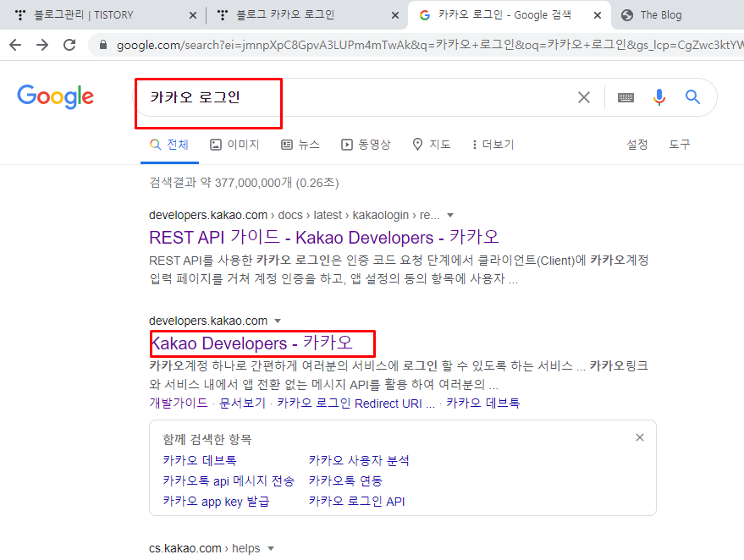The width and height of the screenshot is (744, 560).
Task: Search the related term 카카오 사용자 분석
Action: click(x=359, y=460)
